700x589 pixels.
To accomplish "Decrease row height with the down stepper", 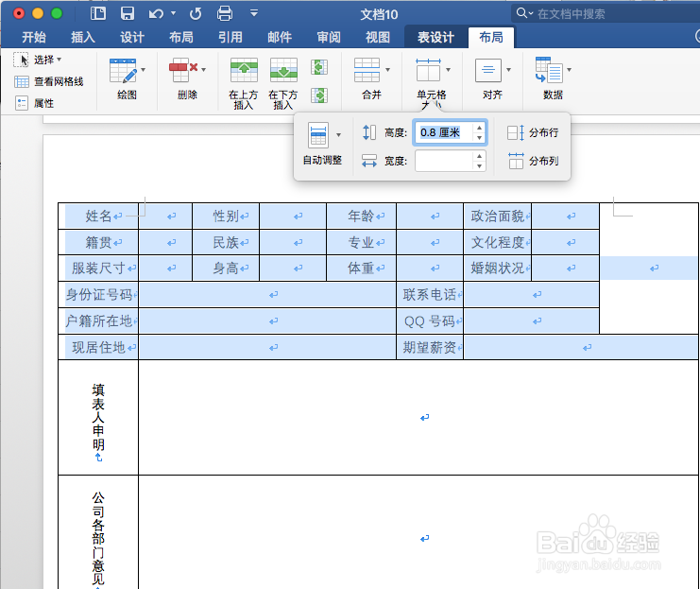I will [x=480, y=138].
